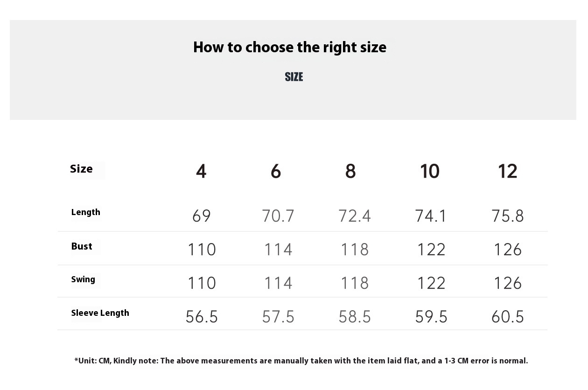Click the Bust value 122 for size 10

pyautogui.click(x=431, y=250)
